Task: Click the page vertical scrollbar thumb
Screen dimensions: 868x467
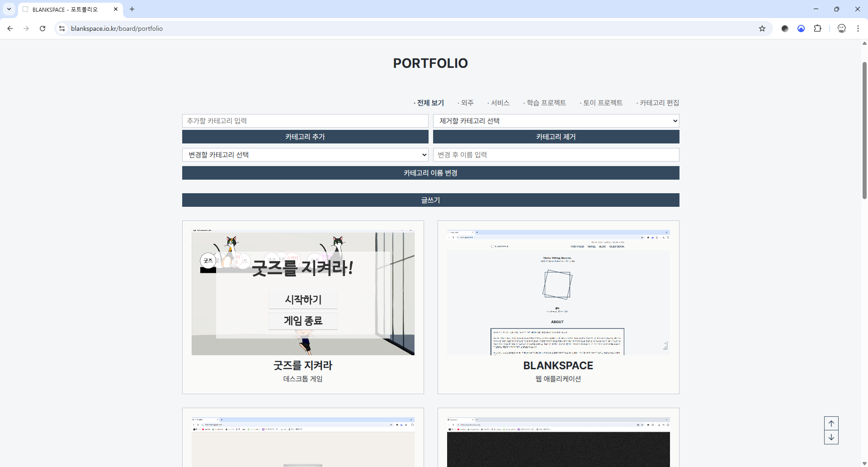Action: [x=864, y=131]
